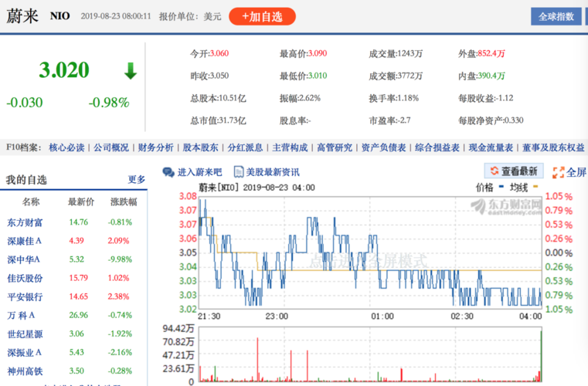Open 财务分析 financial analysis link
The width and height of the screenshot is (588, 386).
tap(155, 147)
